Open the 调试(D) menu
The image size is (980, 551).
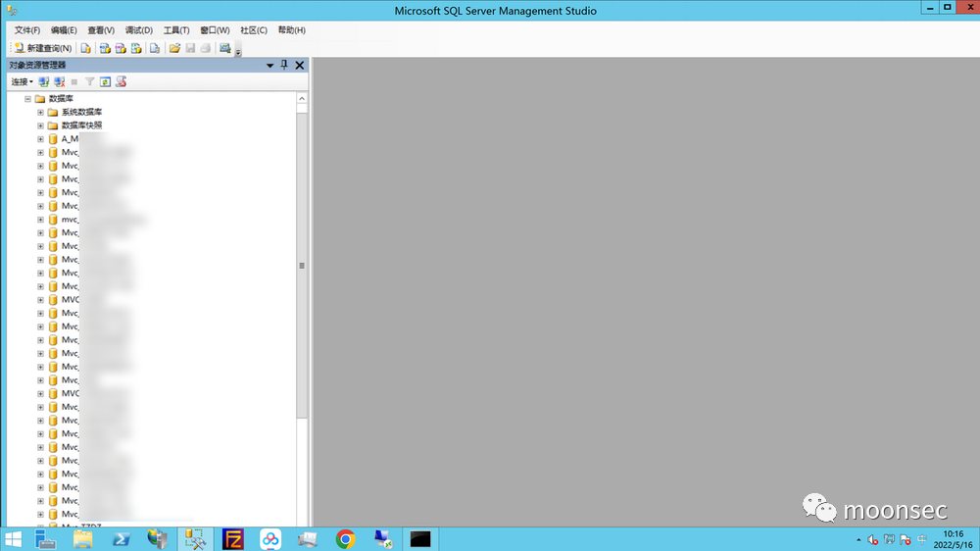139,30
